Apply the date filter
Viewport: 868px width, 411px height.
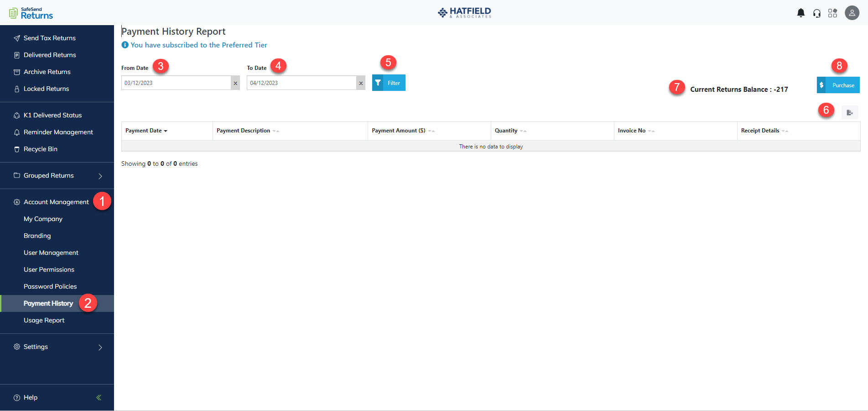click(x=388, y=83)
